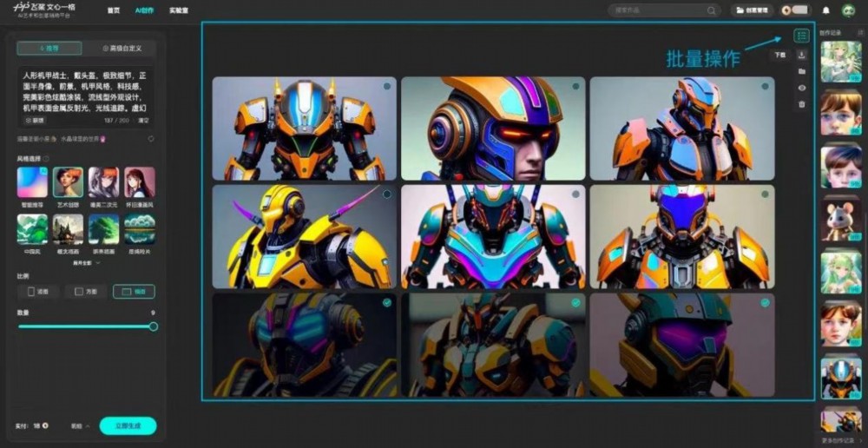
Task: Select the 艺术创想 style thumbnail
Action: coord(68,182)
